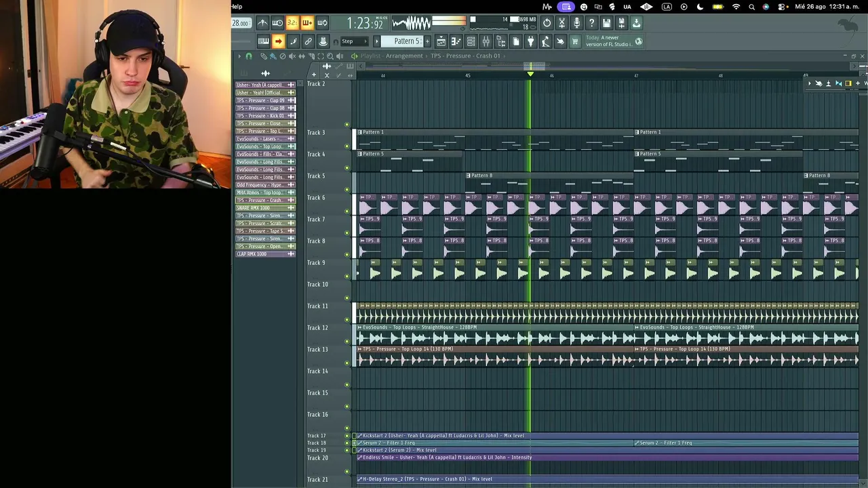Save the project with the floppy disk icon
Screen dimensions: 868x488
click(606, 23)
